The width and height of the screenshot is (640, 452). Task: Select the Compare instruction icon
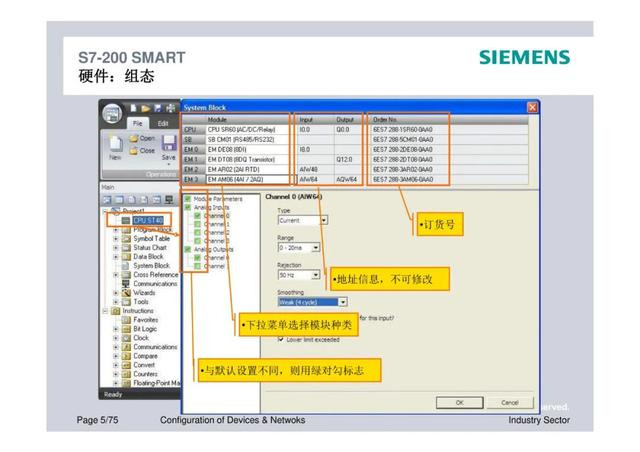[x=127, y=356]
